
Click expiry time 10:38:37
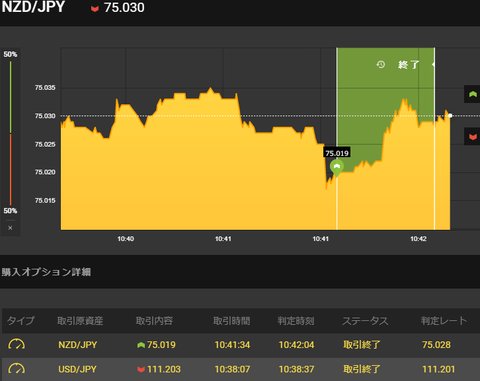(x=296, y=369)
